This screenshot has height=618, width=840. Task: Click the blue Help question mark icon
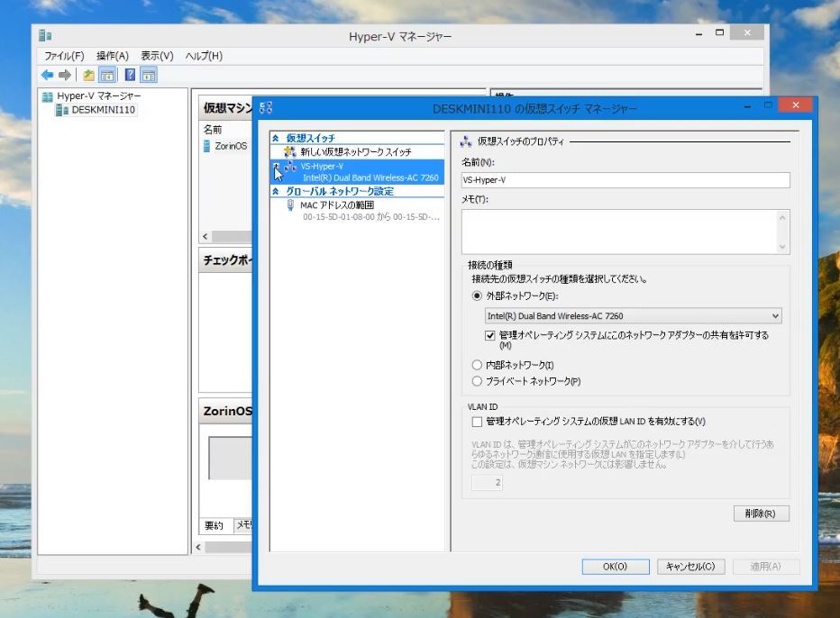tap(130, 76)
